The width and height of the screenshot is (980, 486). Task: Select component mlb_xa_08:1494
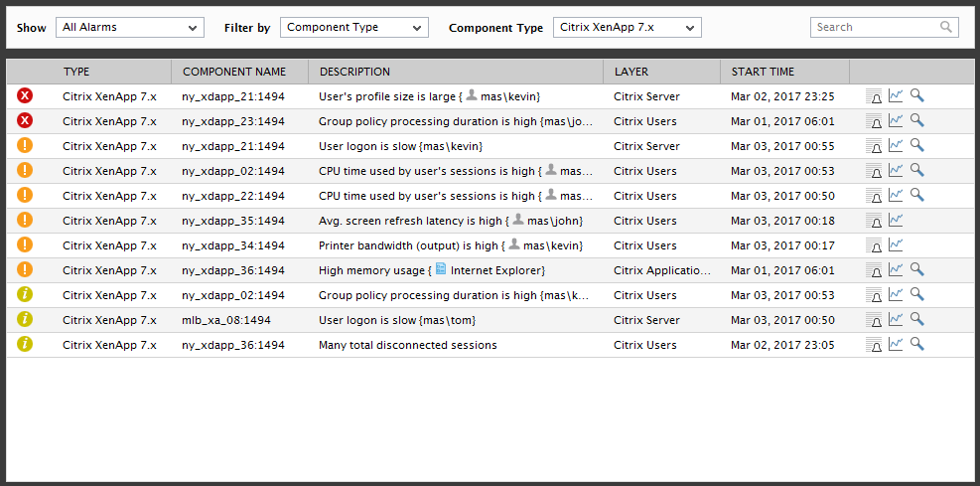pos(226,320)
